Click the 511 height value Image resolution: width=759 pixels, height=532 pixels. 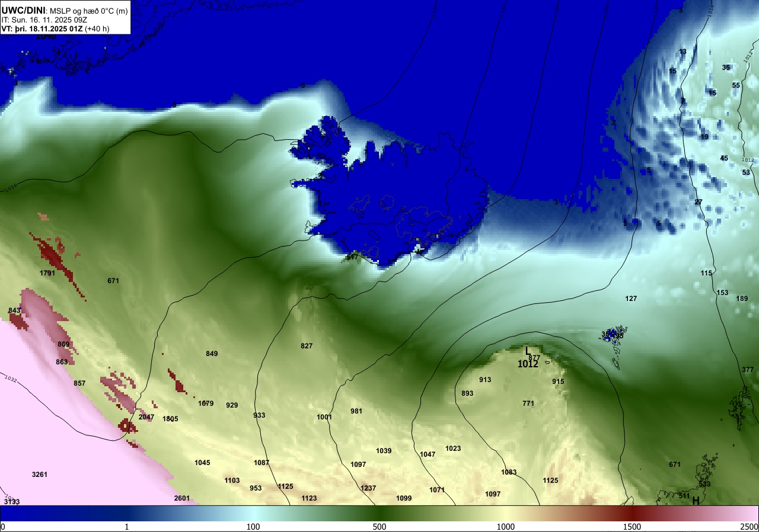(x=684, y=496)
